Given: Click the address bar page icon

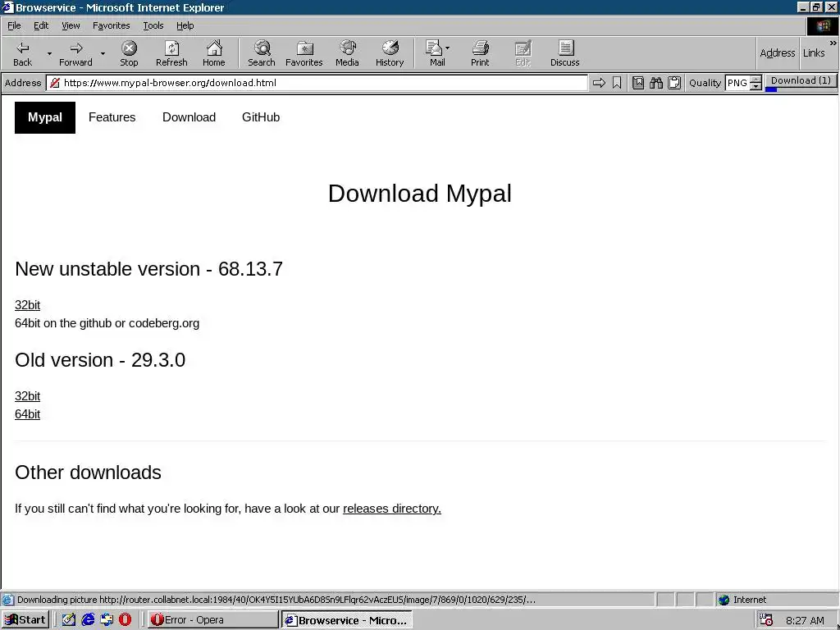Looking at the screenshot, I should click(x=55, y=83).
